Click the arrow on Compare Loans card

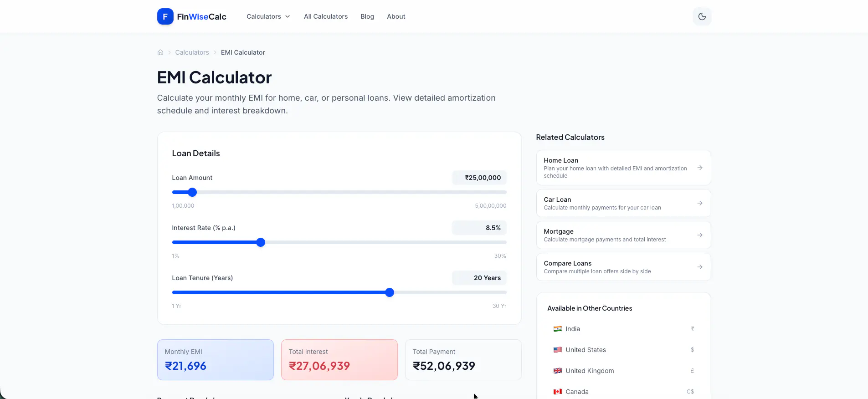(x=700, y=267)
